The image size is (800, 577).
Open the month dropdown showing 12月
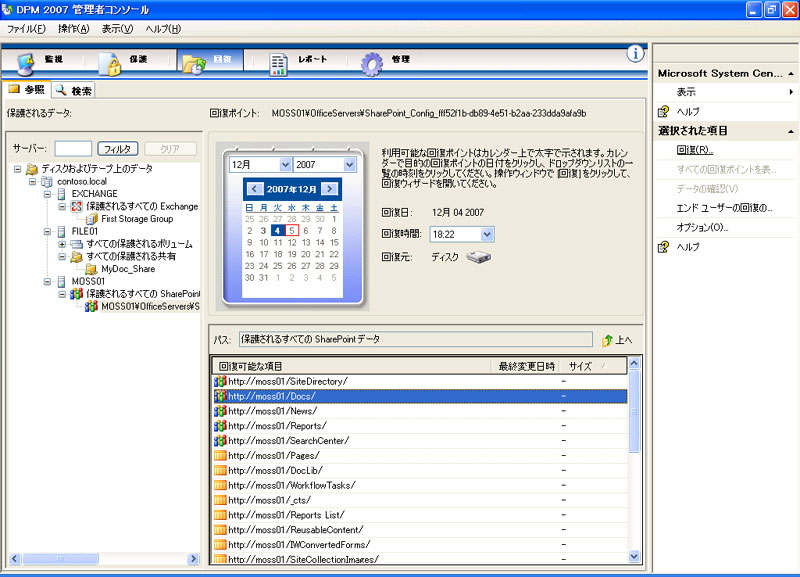[x=285, y=165]
